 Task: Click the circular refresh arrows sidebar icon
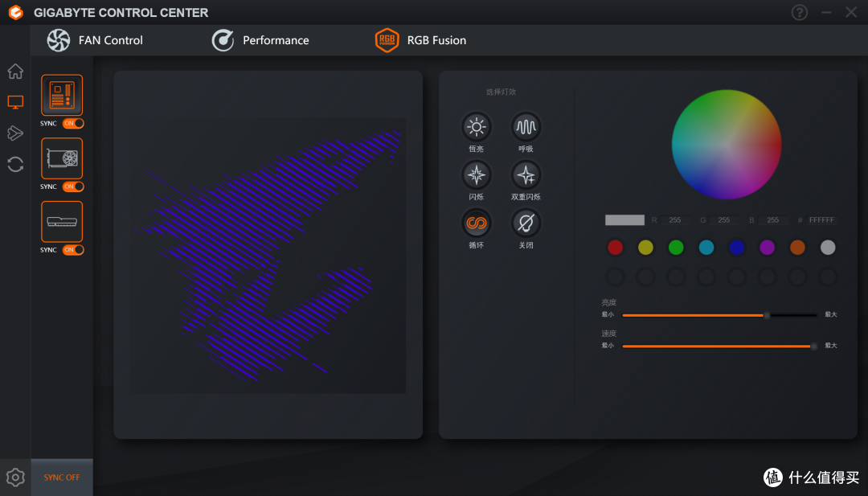[x=15, y=164]
